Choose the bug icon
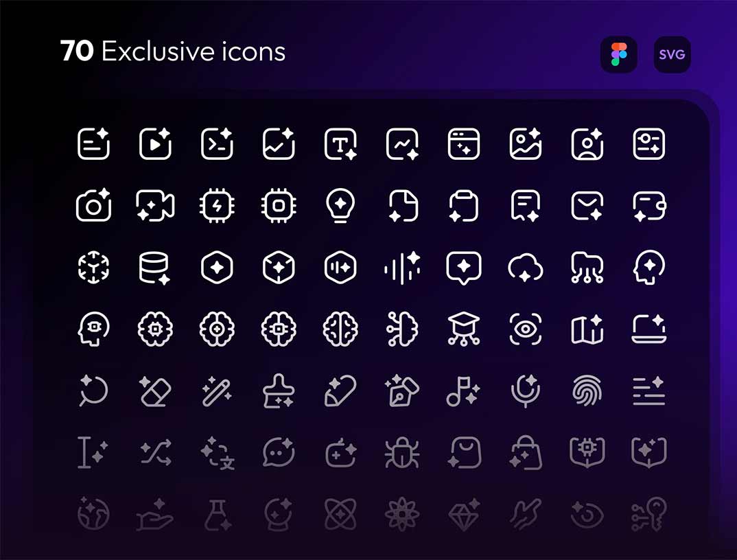737x560 pixels. tap(402, 452)
